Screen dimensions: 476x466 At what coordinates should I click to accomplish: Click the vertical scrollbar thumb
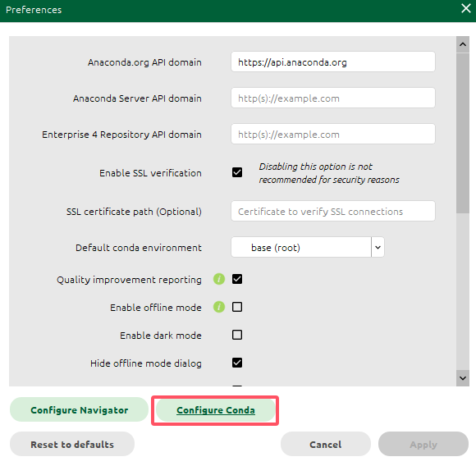point(463,134)
